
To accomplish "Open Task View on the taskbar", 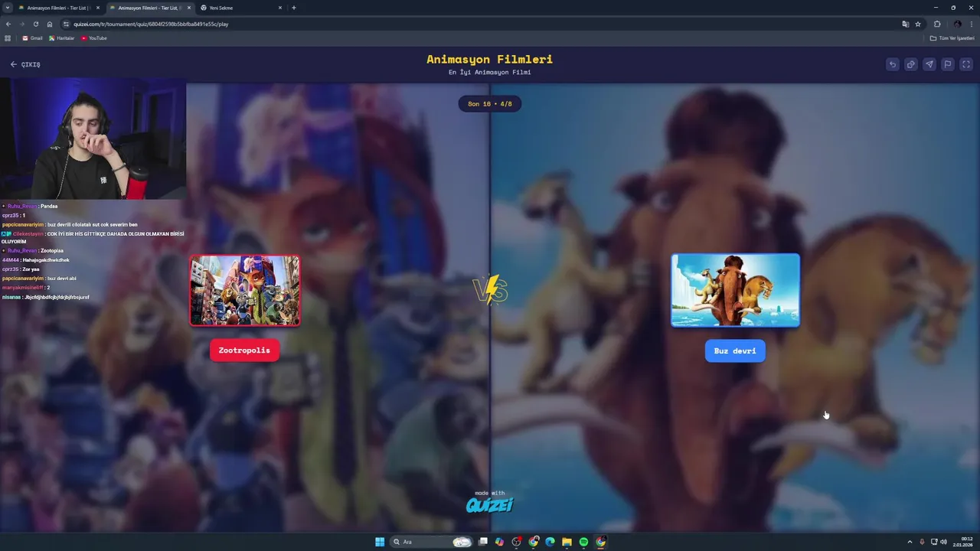I will tap(483, 542).
